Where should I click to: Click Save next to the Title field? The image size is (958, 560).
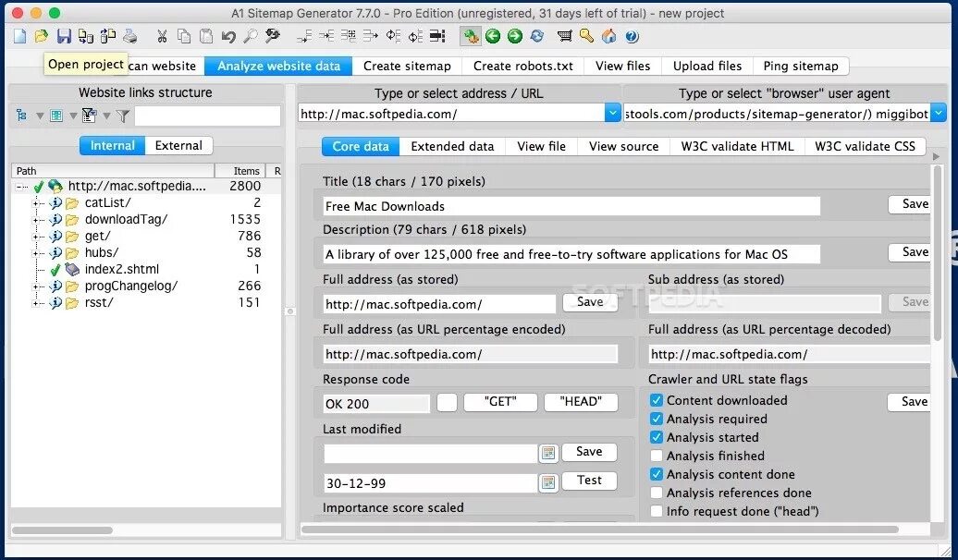(910, 204)
